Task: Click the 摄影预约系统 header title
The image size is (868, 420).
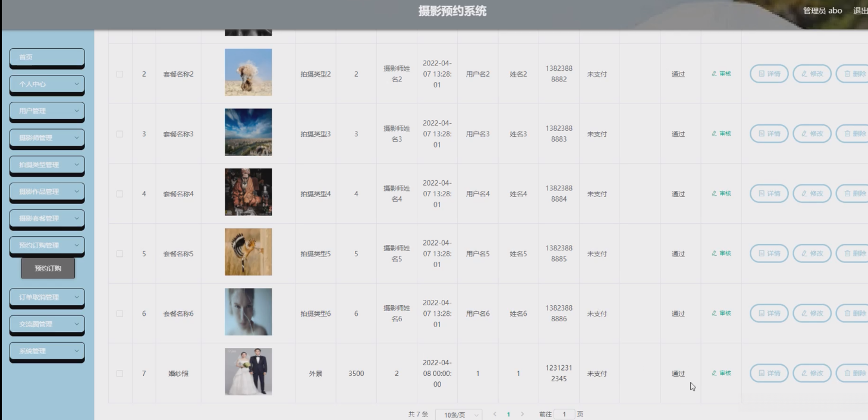Action: (x=452, y=11)
